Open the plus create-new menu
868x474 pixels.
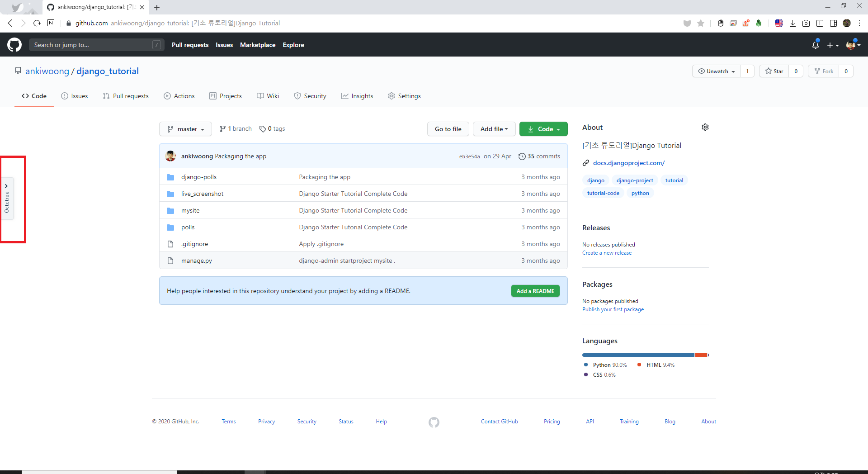coord(833,45)
